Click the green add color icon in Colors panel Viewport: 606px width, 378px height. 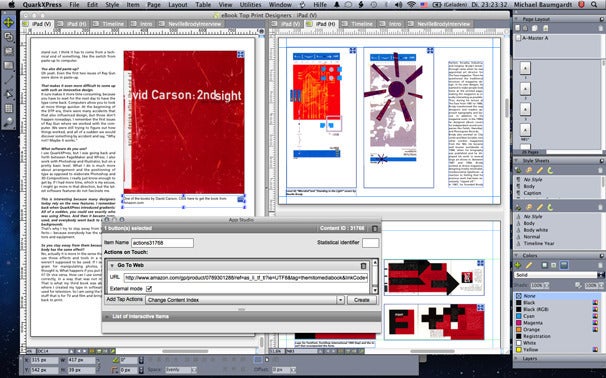(x=518, y=265)
